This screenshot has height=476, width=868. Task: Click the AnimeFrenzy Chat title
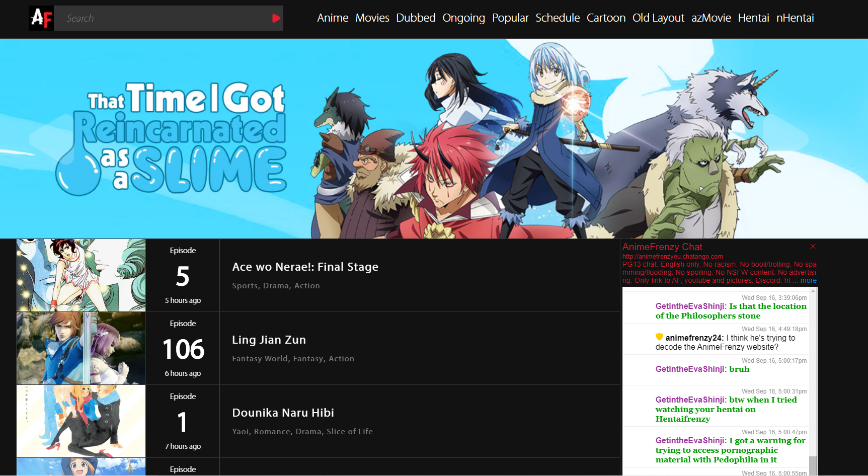tap(662, 247)
